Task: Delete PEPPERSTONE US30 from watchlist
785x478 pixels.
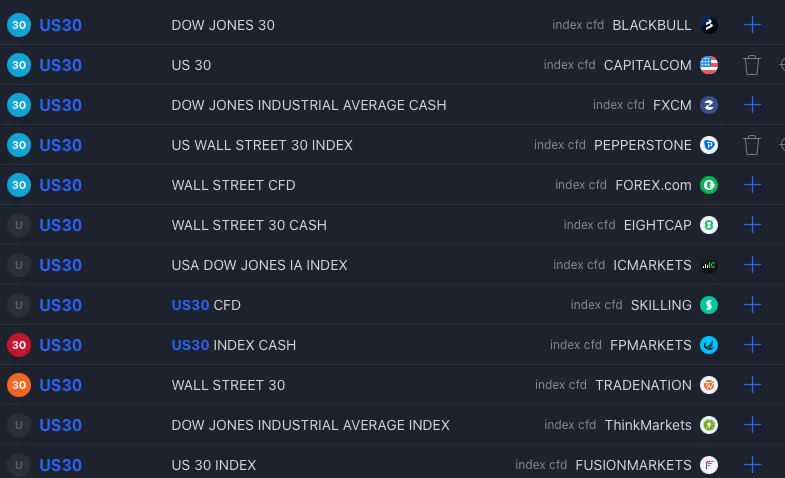Action: click(752, 145)
